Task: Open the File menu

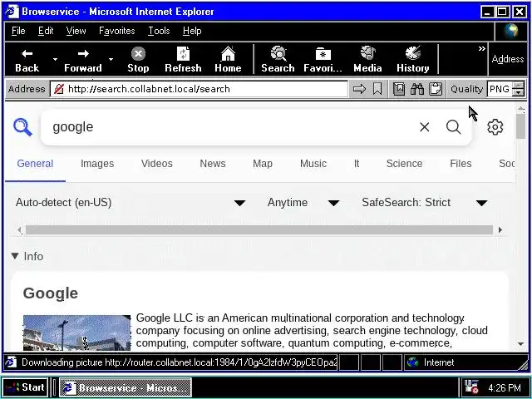Action: (18, 31)
